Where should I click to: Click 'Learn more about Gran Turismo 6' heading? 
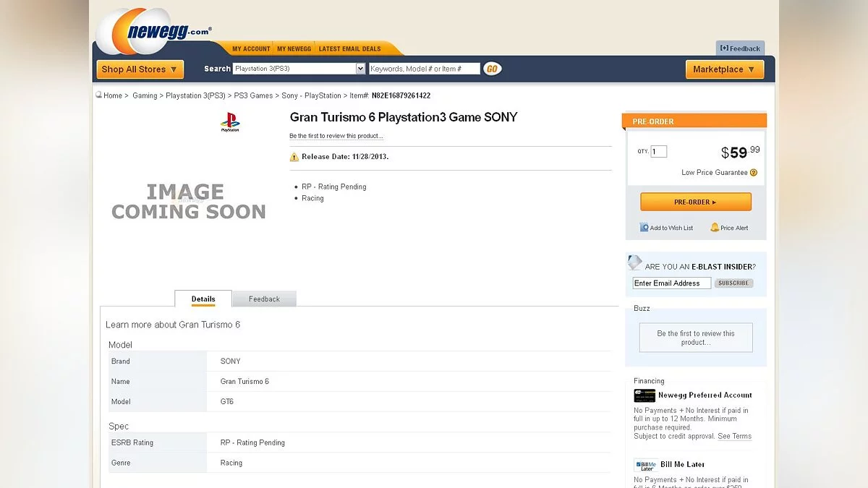[x=173, y=325]
